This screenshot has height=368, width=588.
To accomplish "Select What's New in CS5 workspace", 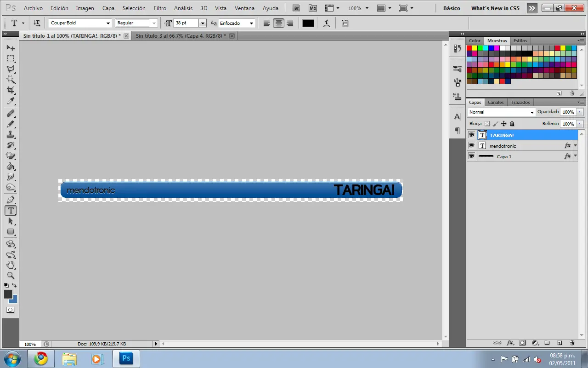I will pyautogui.click(x=495, y=8).
